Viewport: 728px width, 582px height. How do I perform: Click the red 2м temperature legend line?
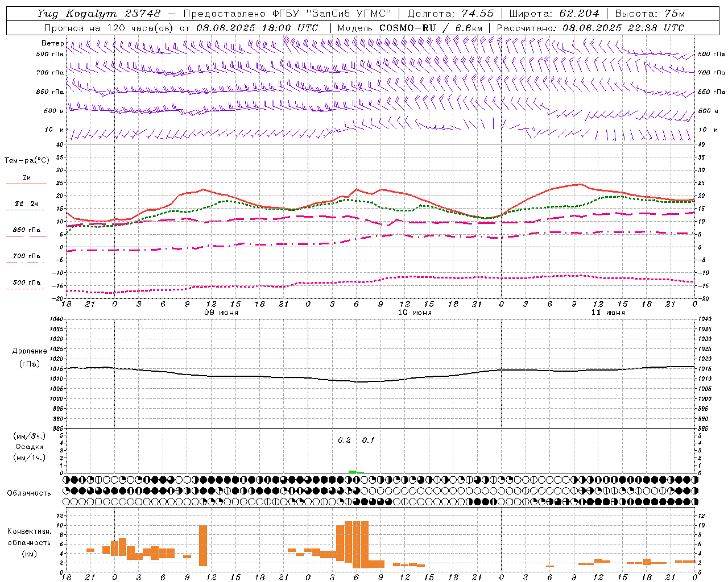point(26,184)
